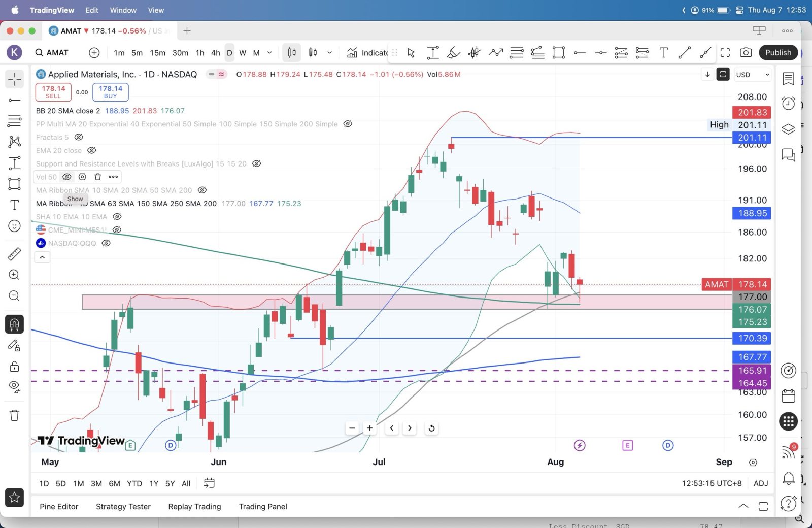Click the fullscreen mode icon
812x528 pixels.
pos(725,53)
